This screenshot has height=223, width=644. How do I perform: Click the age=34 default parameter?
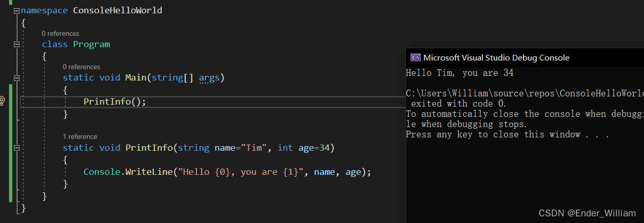[315, 148]
